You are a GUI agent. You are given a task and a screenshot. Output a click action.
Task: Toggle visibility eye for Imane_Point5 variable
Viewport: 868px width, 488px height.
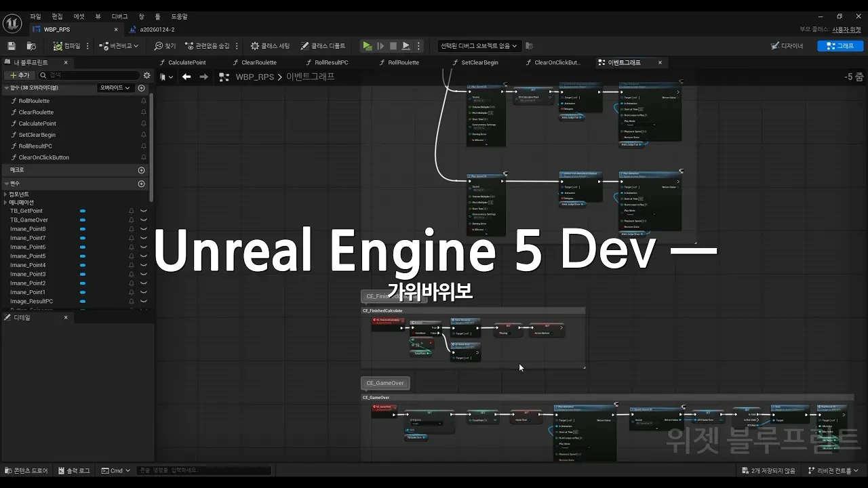tap(144, 256)
